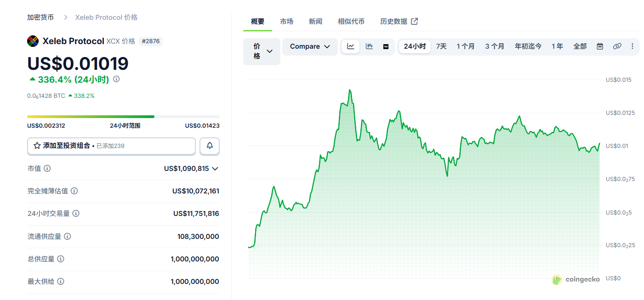Open the 概要 tab

(257, 21)
